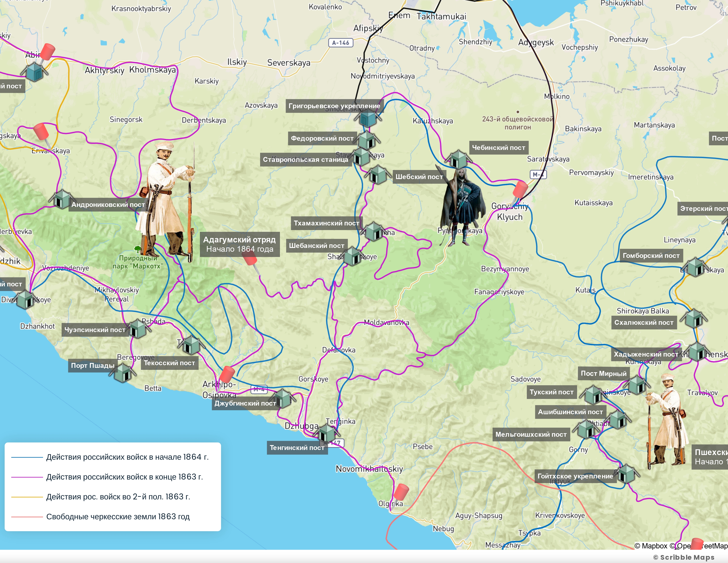
Task: Click legend text 'Действия российских войск в начале 1864 г.'
Action: point(127,457)
